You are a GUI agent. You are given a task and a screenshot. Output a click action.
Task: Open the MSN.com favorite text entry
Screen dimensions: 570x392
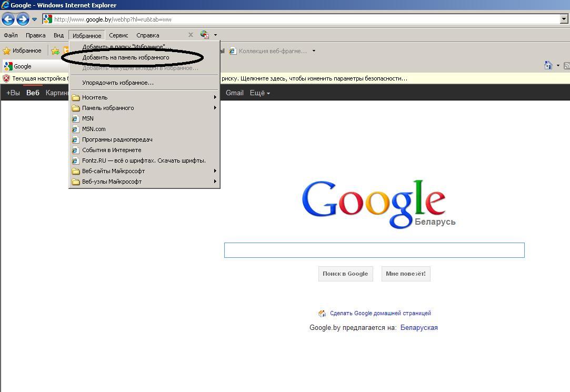[x=94, y=129]
